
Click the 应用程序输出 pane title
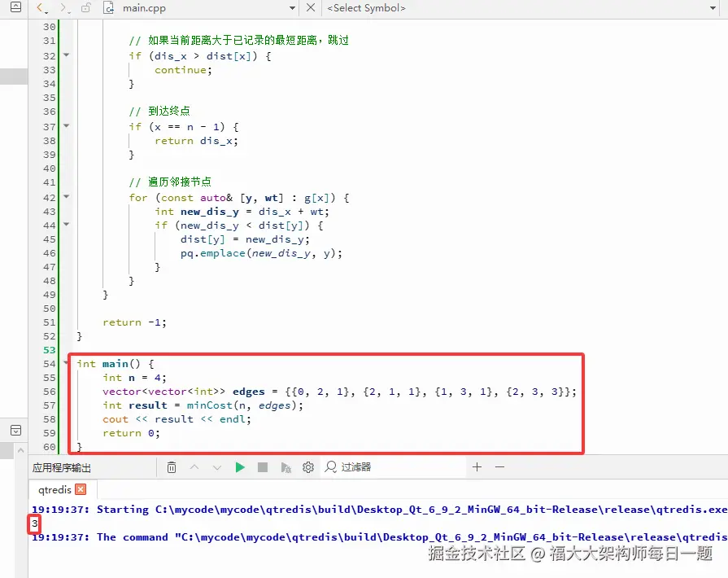tap(62, 467)
